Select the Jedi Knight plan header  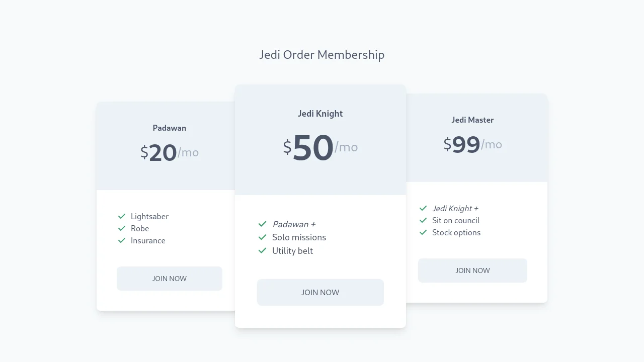click(x=320, y=114)
